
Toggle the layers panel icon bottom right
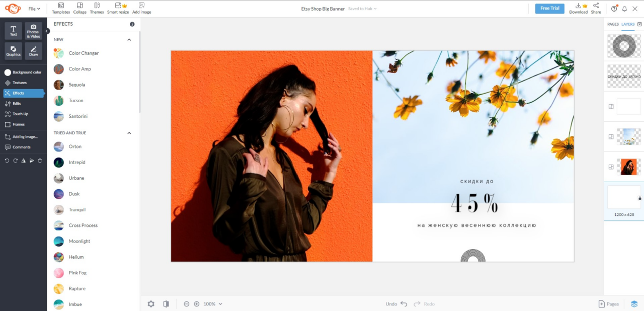tap(634, 304)
